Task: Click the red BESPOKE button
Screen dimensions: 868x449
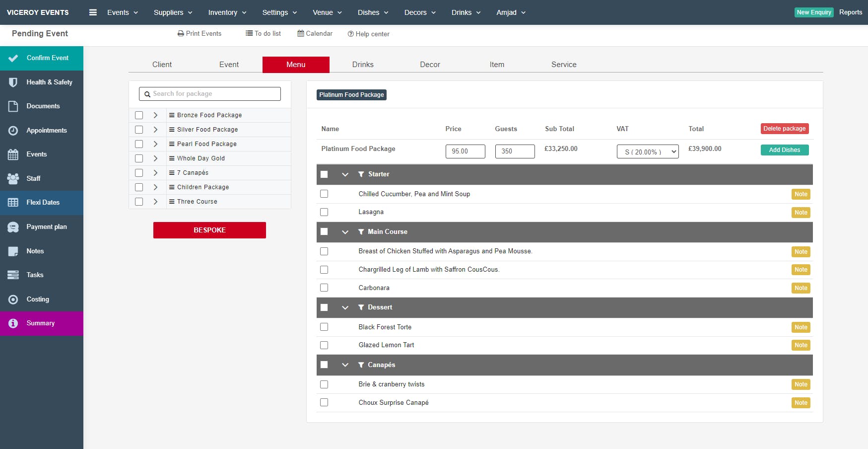Action: coord(209,230)
